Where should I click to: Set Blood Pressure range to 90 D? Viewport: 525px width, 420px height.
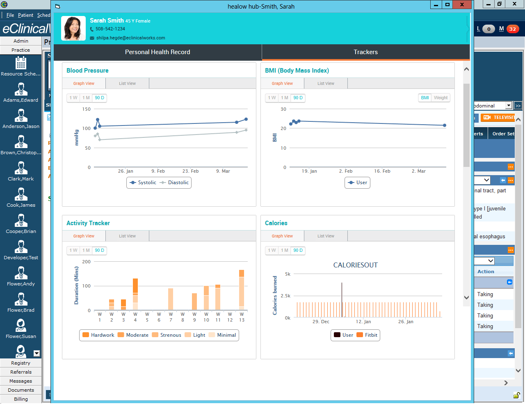pyautogui.click(x=100, y=98)
